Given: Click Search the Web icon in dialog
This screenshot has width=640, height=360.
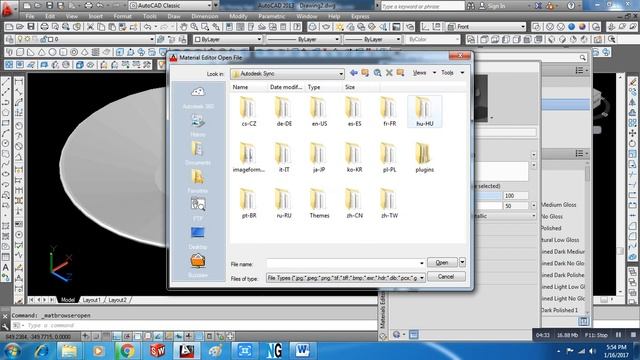Looking at the screenshot, I should pos(378,73).
